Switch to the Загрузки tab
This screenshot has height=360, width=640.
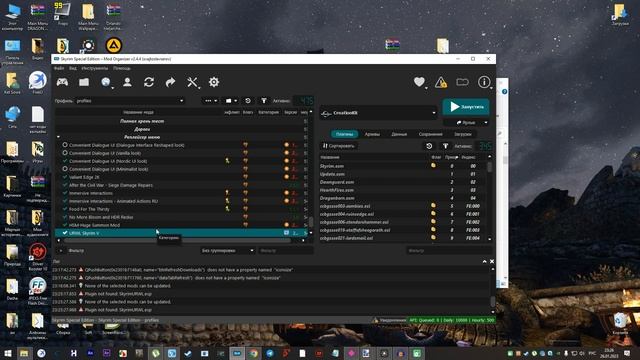[463, 134]
